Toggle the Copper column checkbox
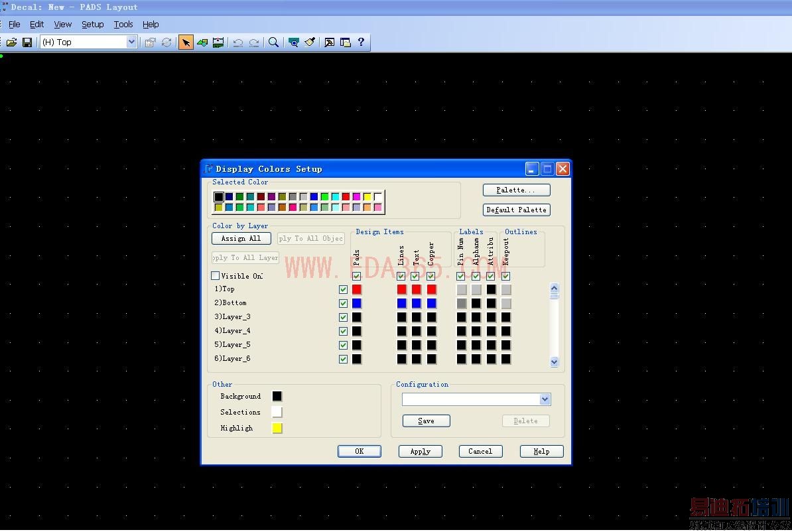This screenshot has width=792, height=532. [431, 277]
